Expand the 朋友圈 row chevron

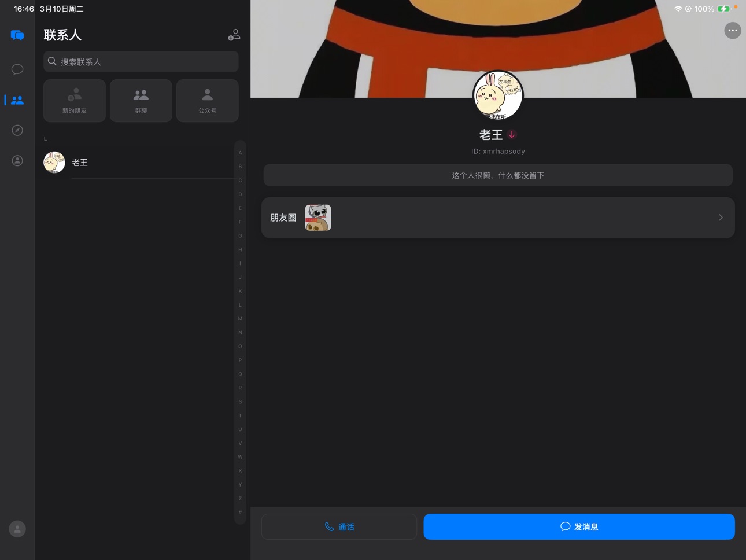(721, 218)
